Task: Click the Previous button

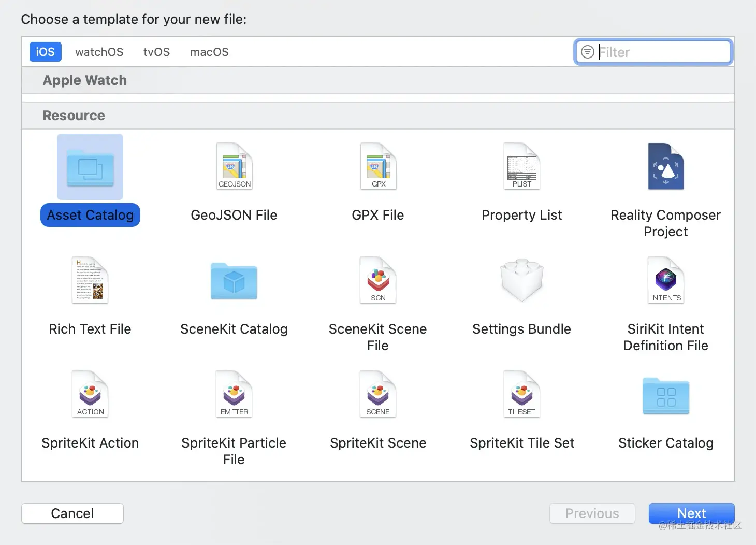Action: pos(592,513)
